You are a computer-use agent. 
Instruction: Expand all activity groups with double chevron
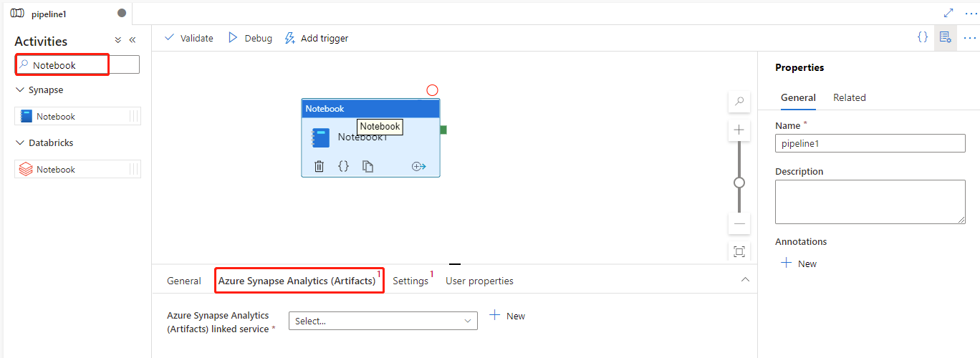[x=118, y=41]
